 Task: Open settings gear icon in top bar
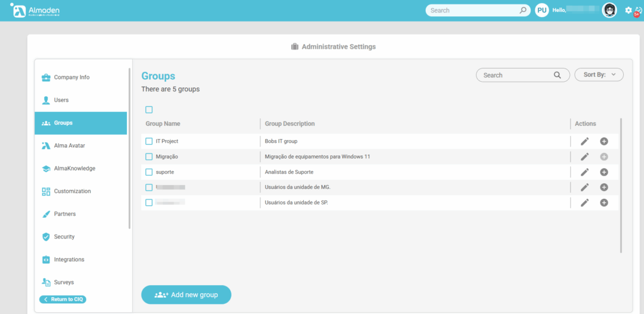click(x=628, y=10)
